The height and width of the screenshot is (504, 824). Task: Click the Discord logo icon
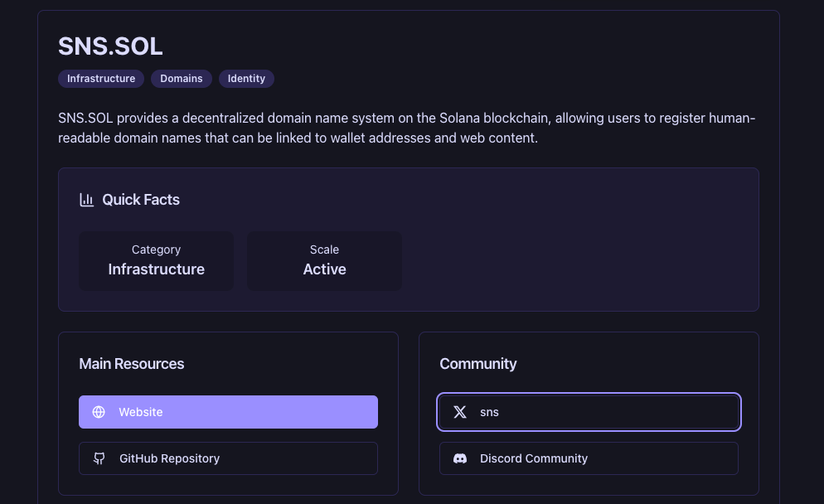coord(460,458)
